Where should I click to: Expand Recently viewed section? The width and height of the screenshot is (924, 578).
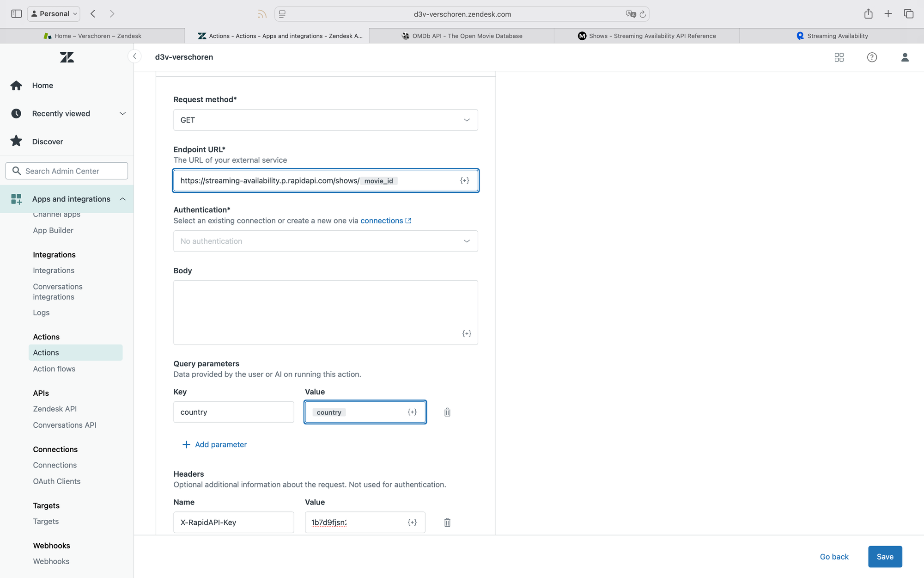tap(122, 114)
